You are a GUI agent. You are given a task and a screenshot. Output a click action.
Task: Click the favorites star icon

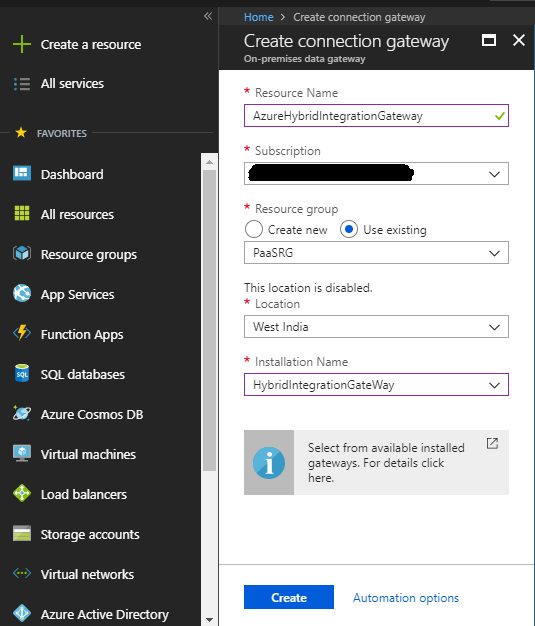[x=21, y=133]
